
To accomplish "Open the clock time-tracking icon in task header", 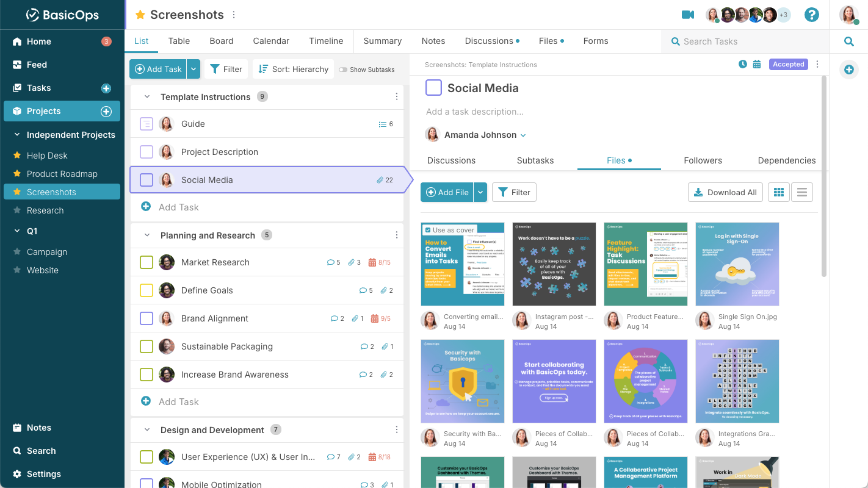I will 743,64.
